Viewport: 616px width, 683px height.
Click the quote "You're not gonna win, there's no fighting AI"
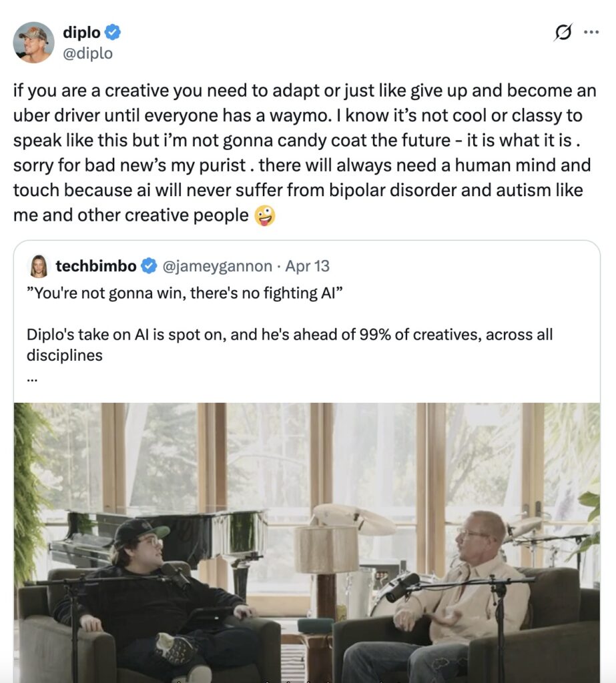[x=185, y=293]
